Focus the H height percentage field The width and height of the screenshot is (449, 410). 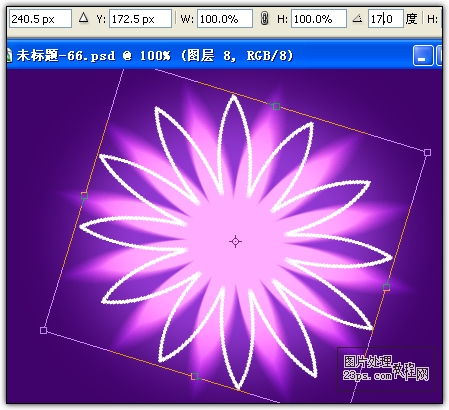[319, 19]
